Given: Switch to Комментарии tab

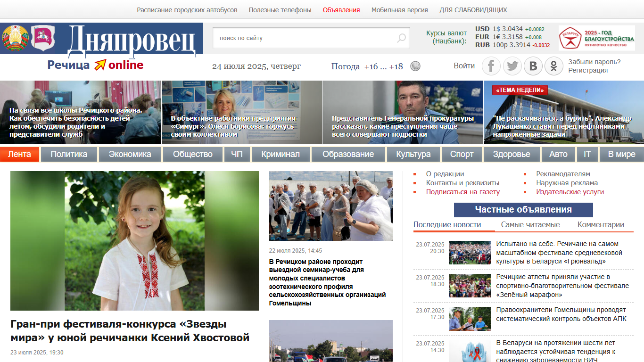Looking at the screenshot, I should click(x=601, y=225).
